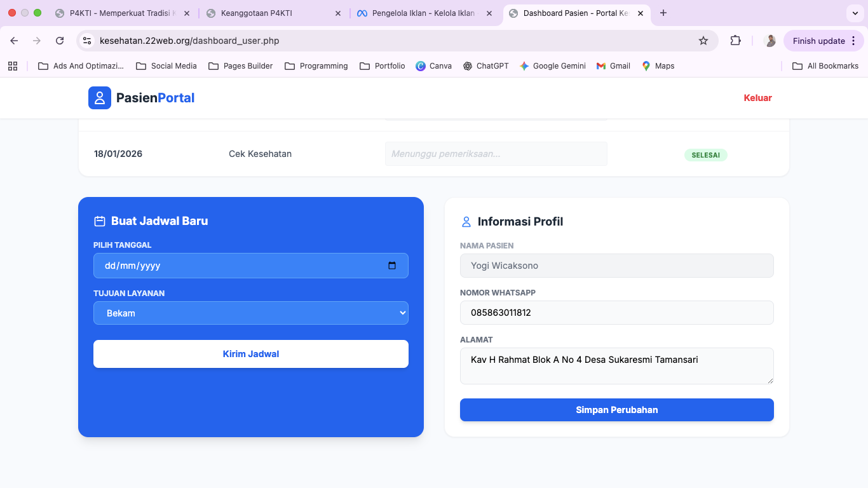The height and width of the screenshot is (488, 868).
Task: Open the Programming bookmarks folder
Action: click(316, 66)
